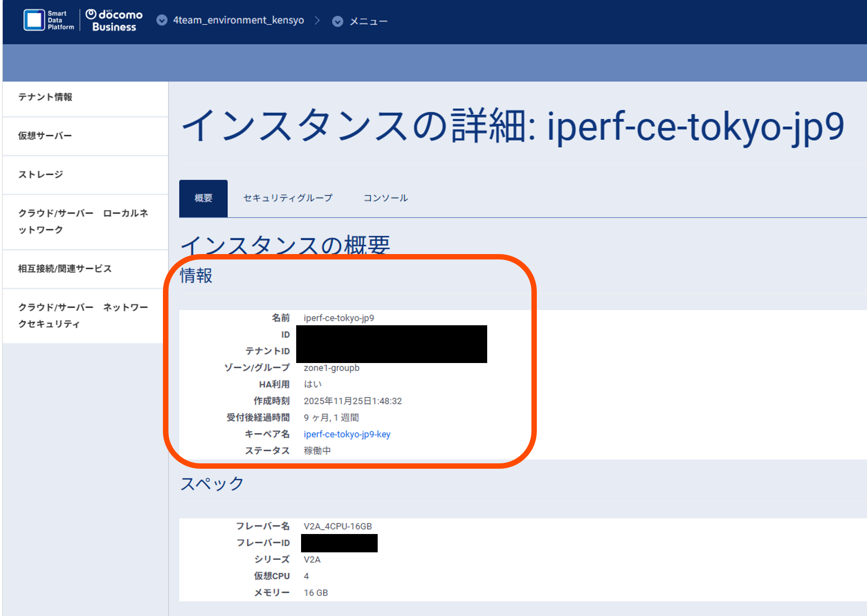Click the 仮想CPU value 4
This screenshot has height=616, width=867.
[306, 576]
